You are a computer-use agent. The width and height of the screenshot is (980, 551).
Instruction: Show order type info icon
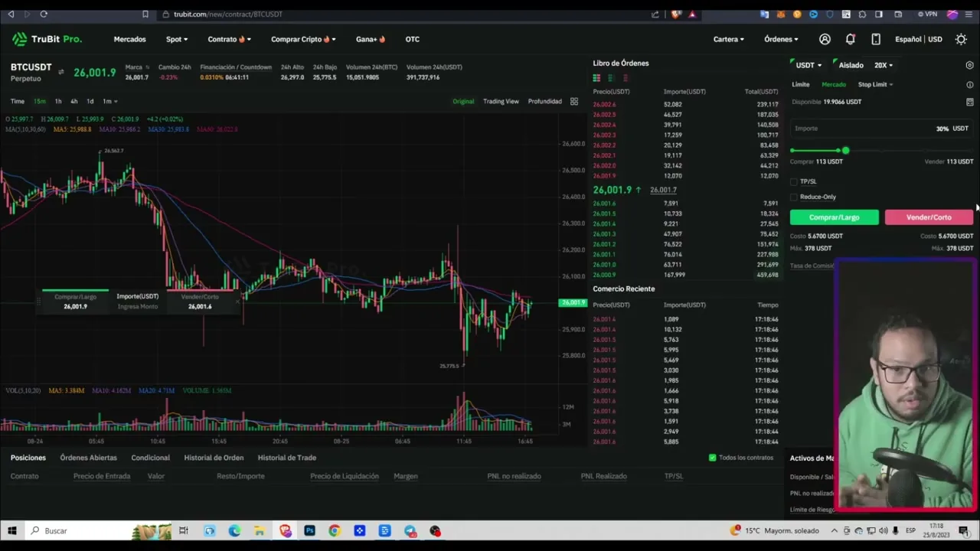point(969,85)
